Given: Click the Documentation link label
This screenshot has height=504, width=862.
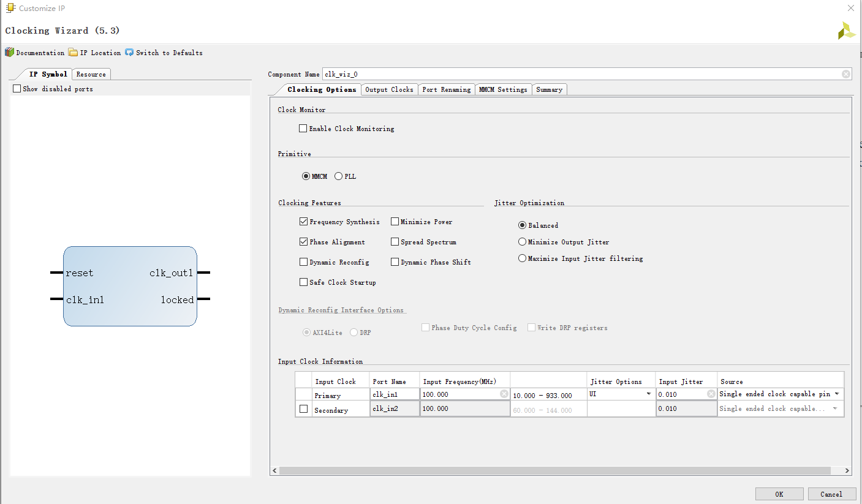Looking at the screenshot, I should (x=40, y=53).
